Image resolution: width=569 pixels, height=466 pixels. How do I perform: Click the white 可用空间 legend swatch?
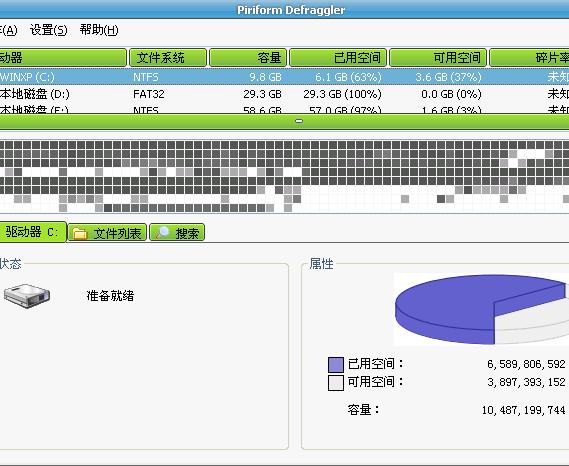tap(336, 383)
